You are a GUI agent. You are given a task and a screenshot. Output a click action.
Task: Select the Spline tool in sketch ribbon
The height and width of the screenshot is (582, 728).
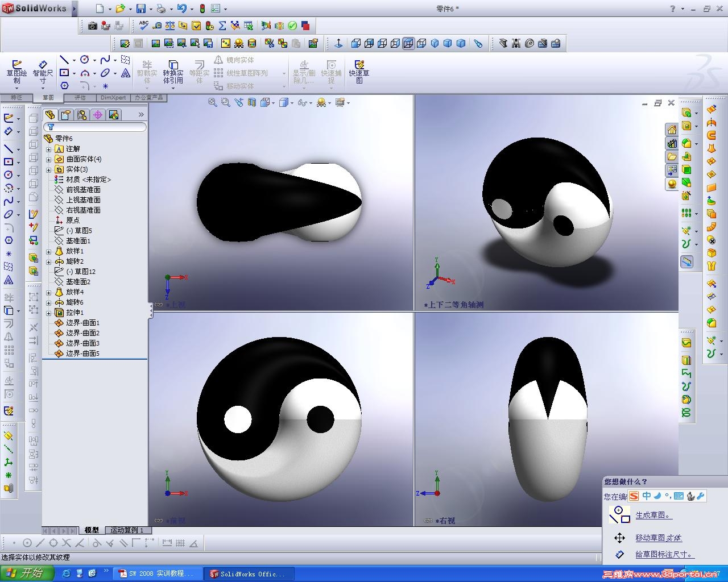point(105,60)
